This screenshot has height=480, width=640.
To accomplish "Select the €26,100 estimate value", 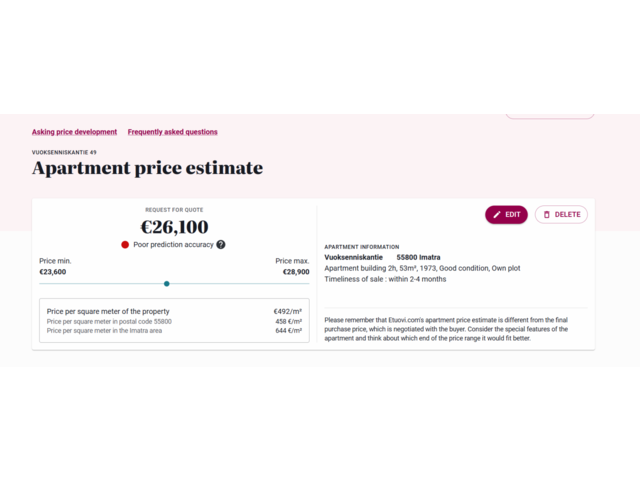I will coord(174,227).
